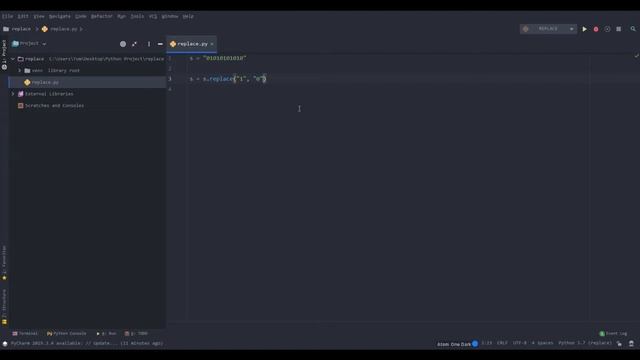Open the Run tool window
This screenshot has height=360, width=640.
pyautogui.click(x=107, y=333)
